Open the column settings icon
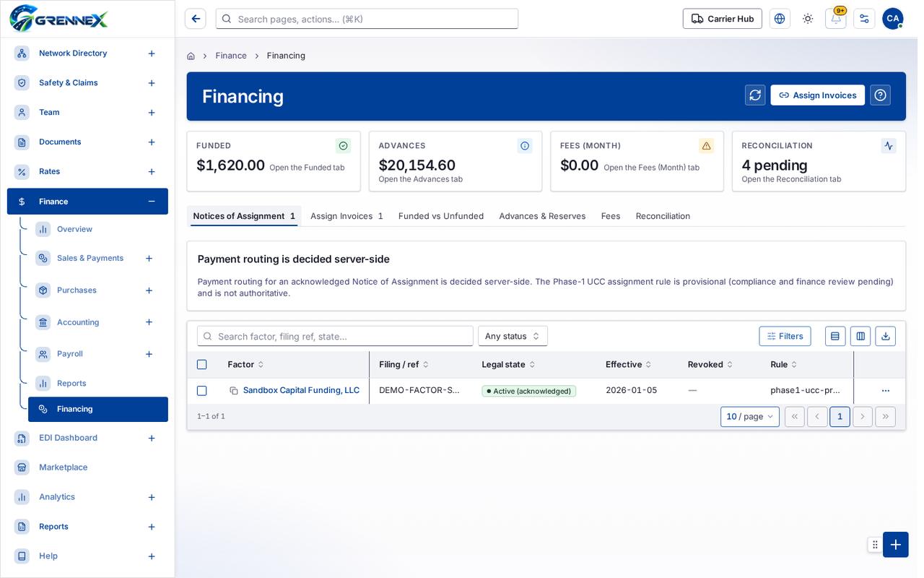The image size is (924, 578). pos(860,336)
